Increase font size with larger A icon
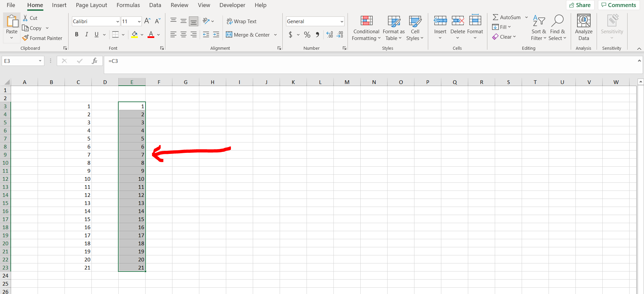The width and height of the screenshot is (644, 294). tap(147, 21)
